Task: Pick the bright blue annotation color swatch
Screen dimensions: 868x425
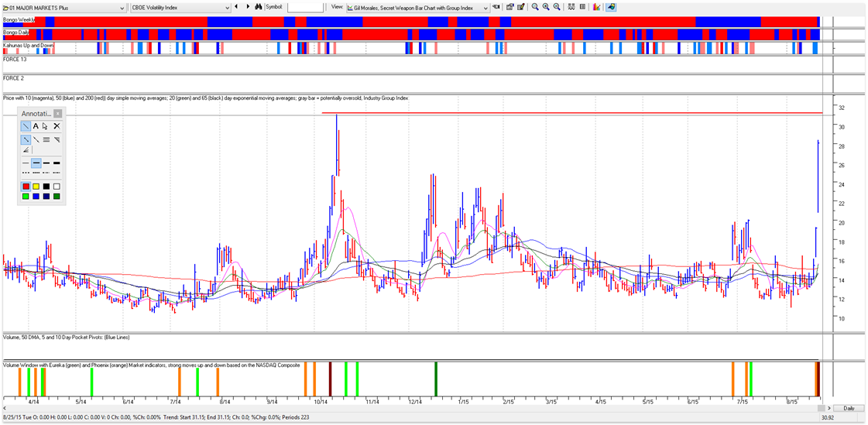Action: click(36, 196)
